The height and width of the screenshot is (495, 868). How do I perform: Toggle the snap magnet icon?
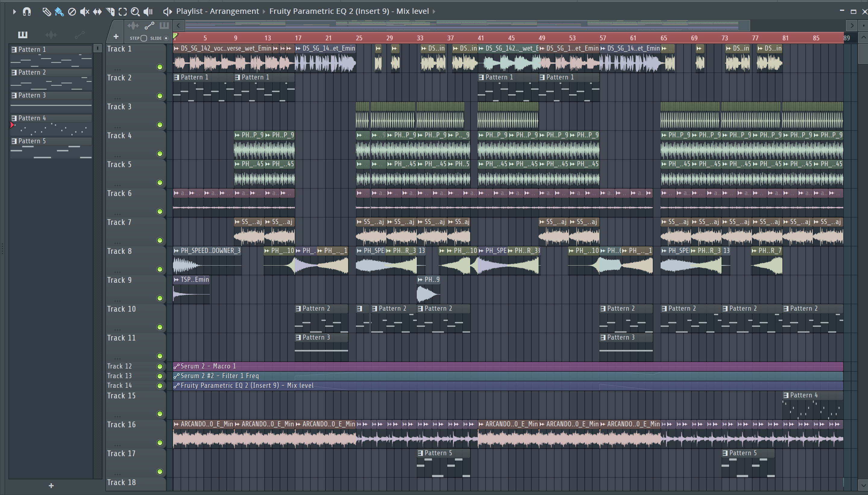point(27,11)
